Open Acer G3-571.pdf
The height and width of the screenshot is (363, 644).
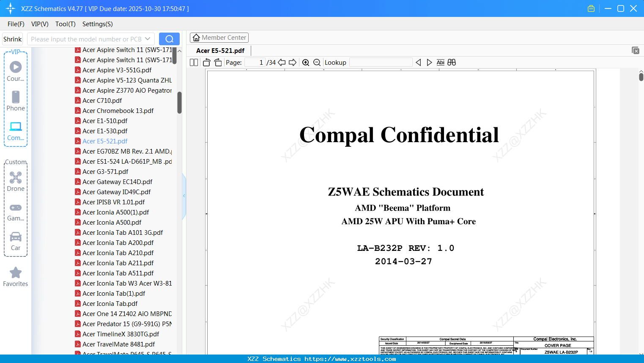[101, 172]
